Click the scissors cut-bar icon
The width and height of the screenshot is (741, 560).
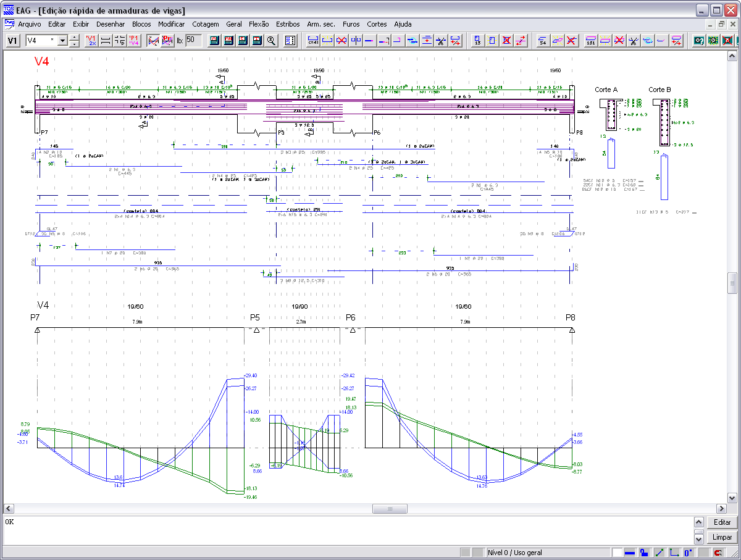441,41
